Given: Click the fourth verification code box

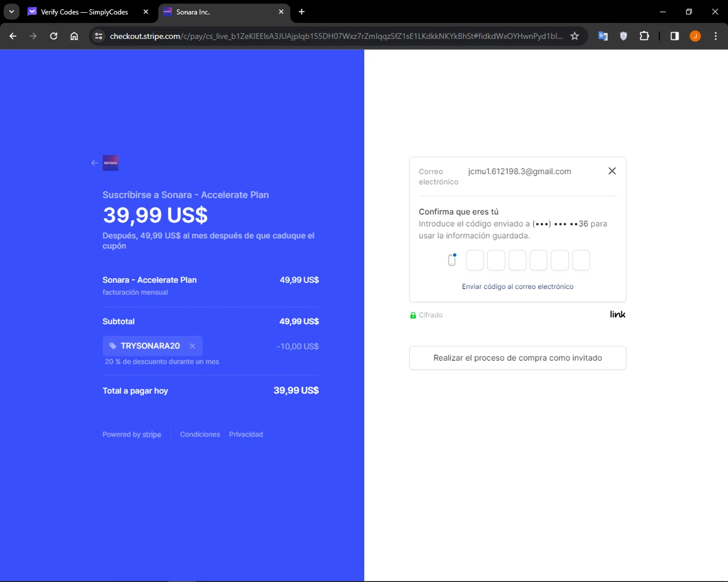Looking at the screenshot, I should tap(539, 260).
